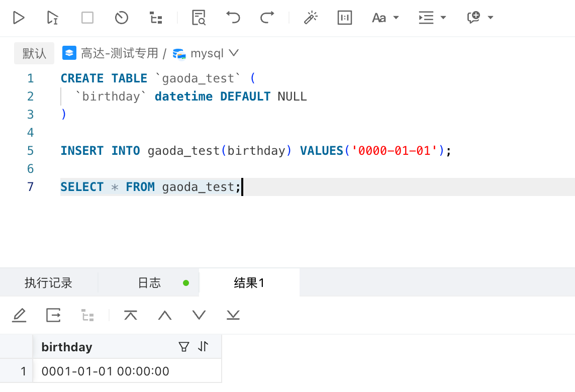Open the mysql engine dropdown
Image resolution: width=575 pixels, height=392 pixels.
[x=234, y=53]
